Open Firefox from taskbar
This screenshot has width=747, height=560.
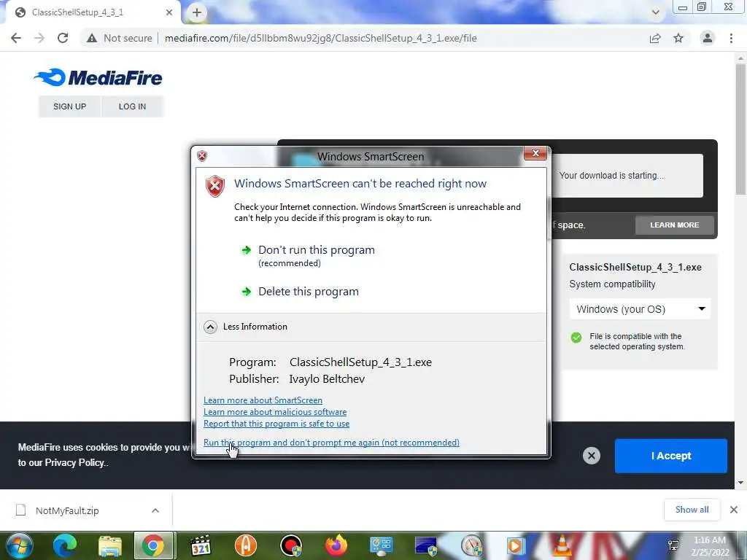pyautogui.click(x=336, y=545)
